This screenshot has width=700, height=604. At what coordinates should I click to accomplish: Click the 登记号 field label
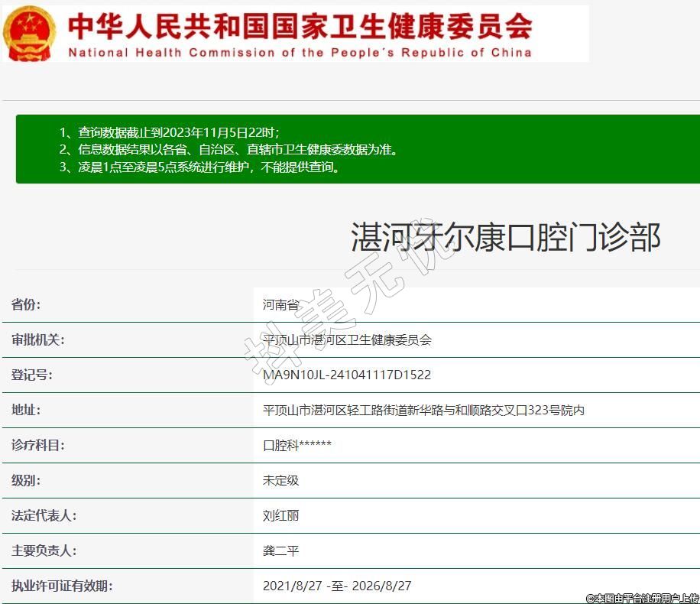pyautogui.click(x=31, y=375)
